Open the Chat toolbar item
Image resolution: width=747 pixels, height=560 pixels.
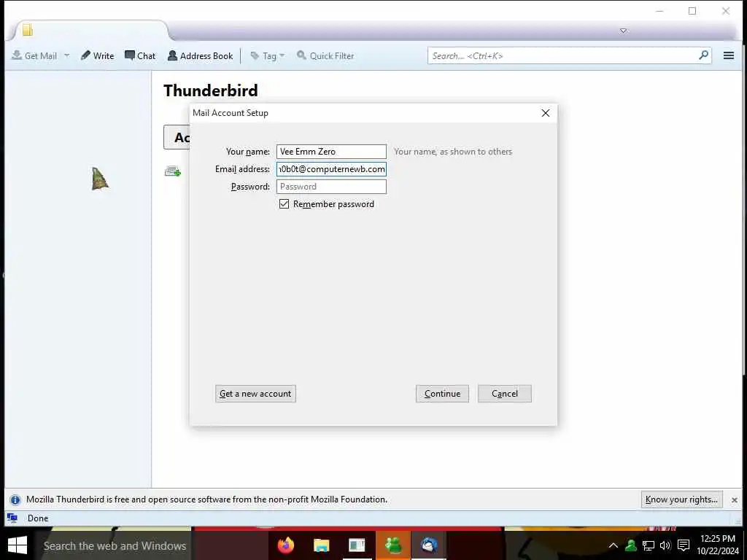(x=140, y=55)
